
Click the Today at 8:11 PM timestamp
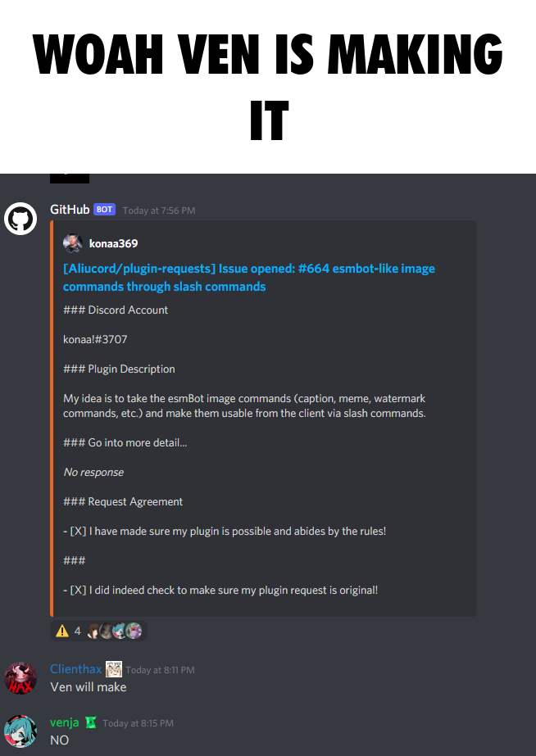[160, 670]
